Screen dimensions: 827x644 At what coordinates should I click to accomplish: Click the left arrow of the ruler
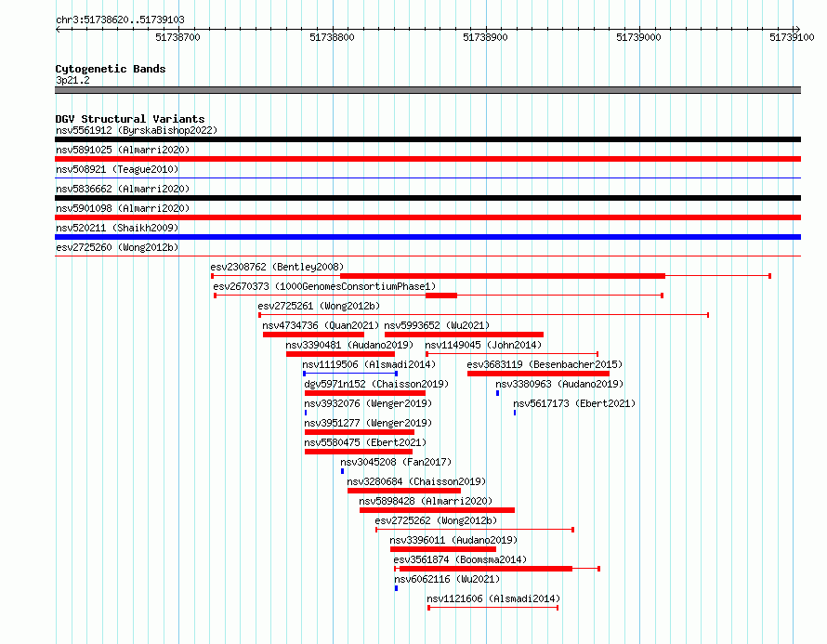pos(58,29)
